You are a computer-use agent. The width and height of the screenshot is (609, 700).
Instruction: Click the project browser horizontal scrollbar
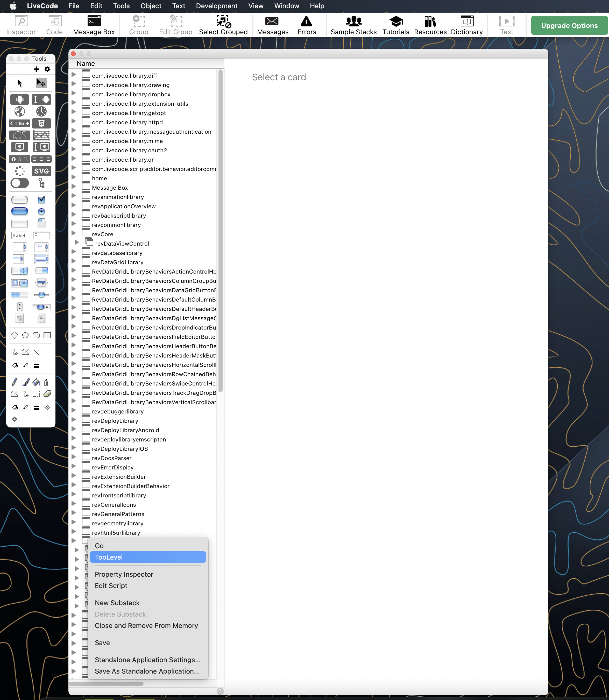[x=106, y=683]
